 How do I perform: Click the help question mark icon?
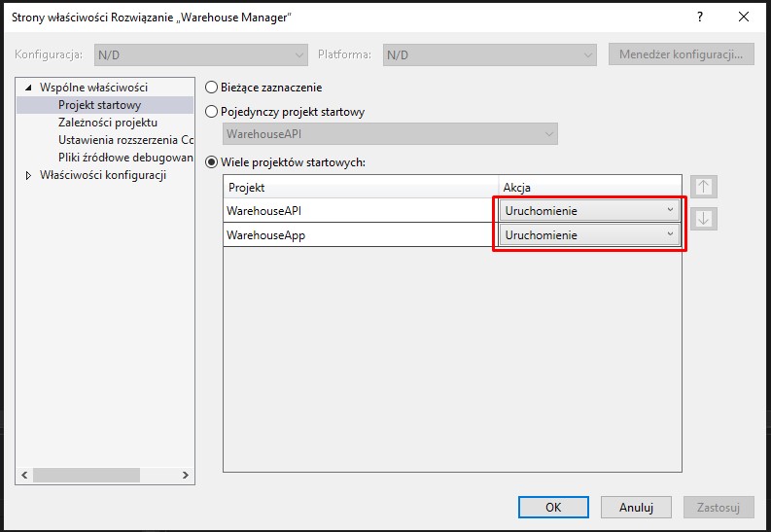click(700, 17)
